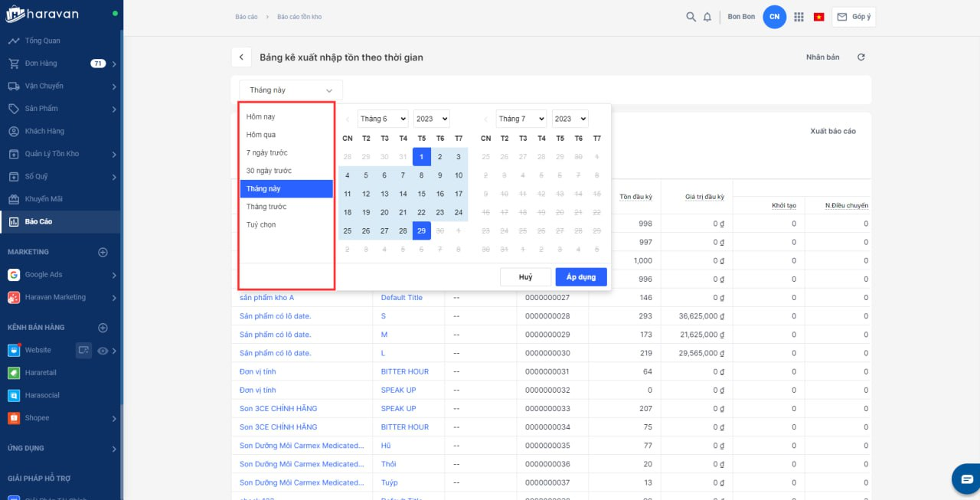Click the search magnifier icon
980x500 pixels.
(x=691, y=17)
